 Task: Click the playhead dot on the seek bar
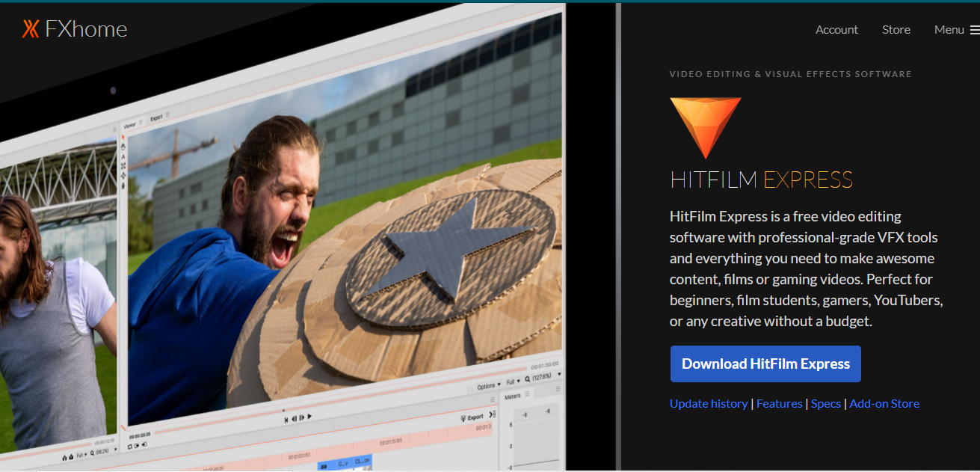[283, 410]
